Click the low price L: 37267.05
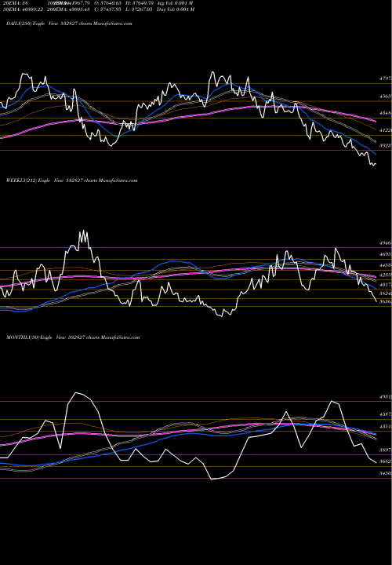Image resolution: width=392 pixels, height=565 pixels. 139,9
